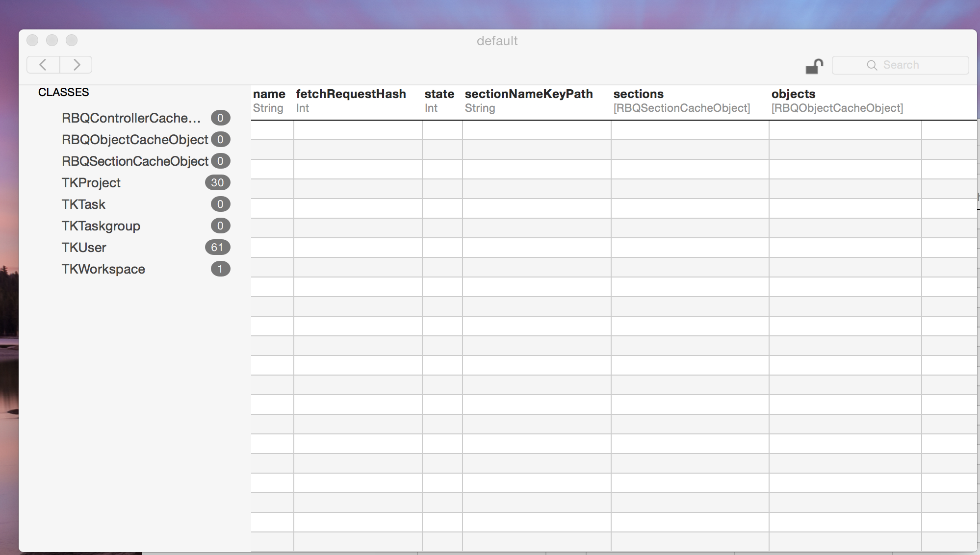Select the RBQObjectCacheObject class
This screenshot has height=555, width=980.
pyautogui.click(x=135, y=140)
